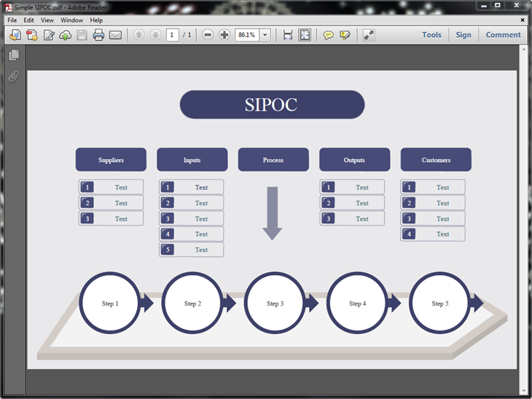The width and height of the screenshot is (532, 399).
Task: Click the fit one full page icon
Action: [x=305, y=34]
